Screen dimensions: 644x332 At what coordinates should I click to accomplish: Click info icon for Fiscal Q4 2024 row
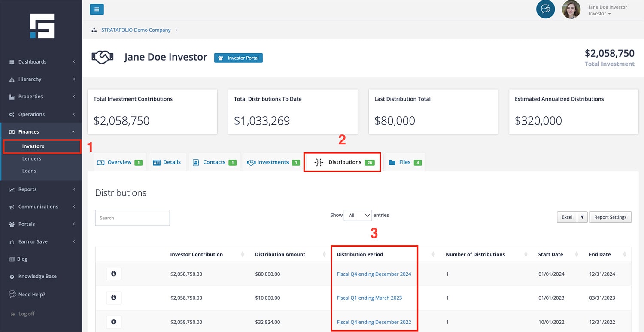(x=114, y=274)
